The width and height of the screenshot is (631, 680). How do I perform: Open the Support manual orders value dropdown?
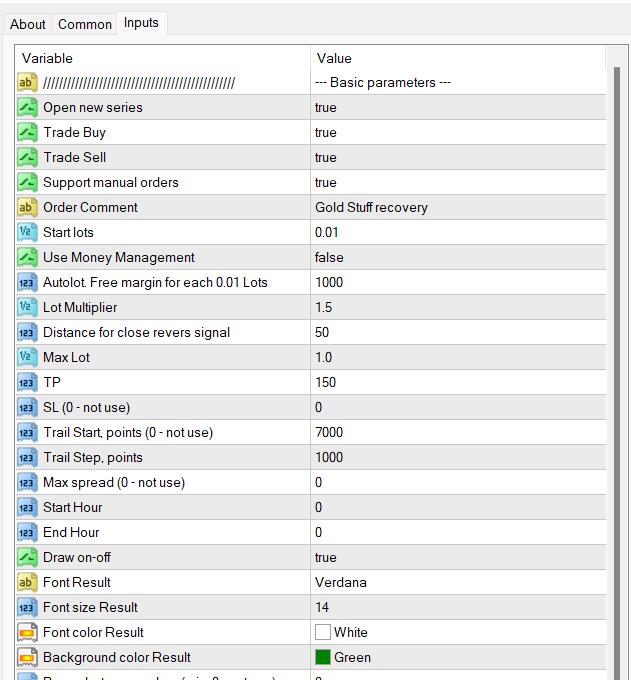click(x=458, y=182)
